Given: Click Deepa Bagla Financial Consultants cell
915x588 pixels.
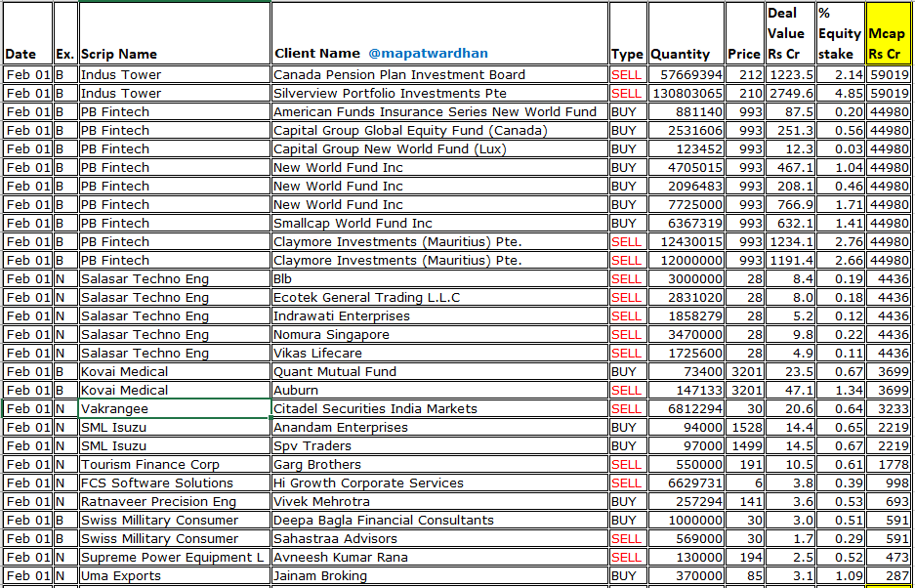Looking at the screenshot, I should pos(440,521).
